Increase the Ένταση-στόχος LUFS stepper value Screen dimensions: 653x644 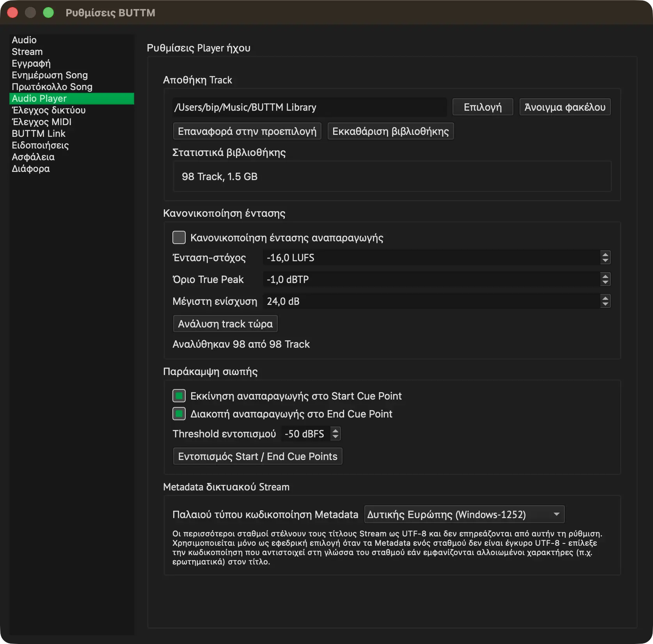605,255
